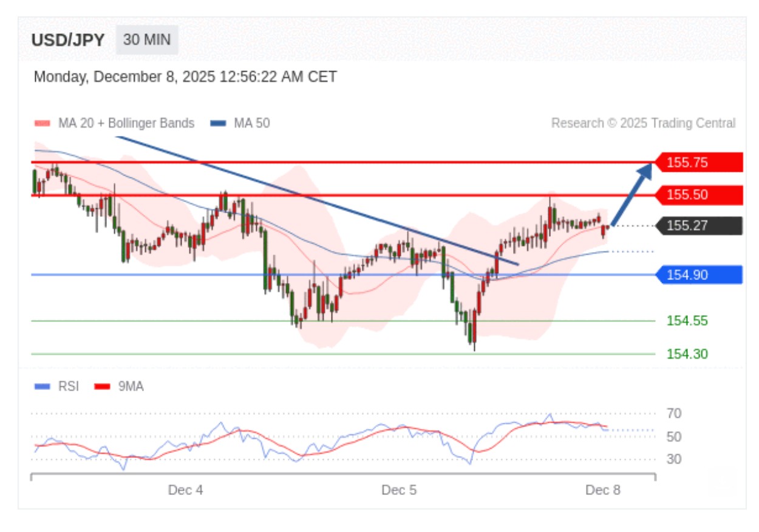Select the USD/JPY pair title
Screen dimensions: 759x532
pyautogui.click(x=68, y=41)
